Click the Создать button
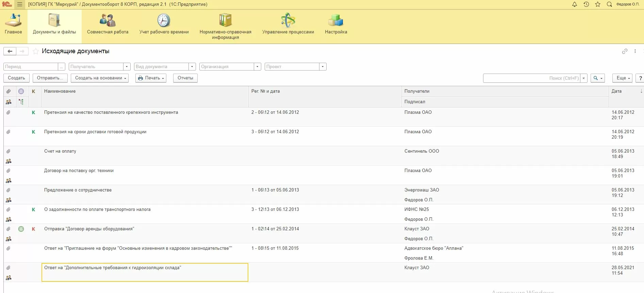This screenshot has width=644, height=293. (16, 78)
